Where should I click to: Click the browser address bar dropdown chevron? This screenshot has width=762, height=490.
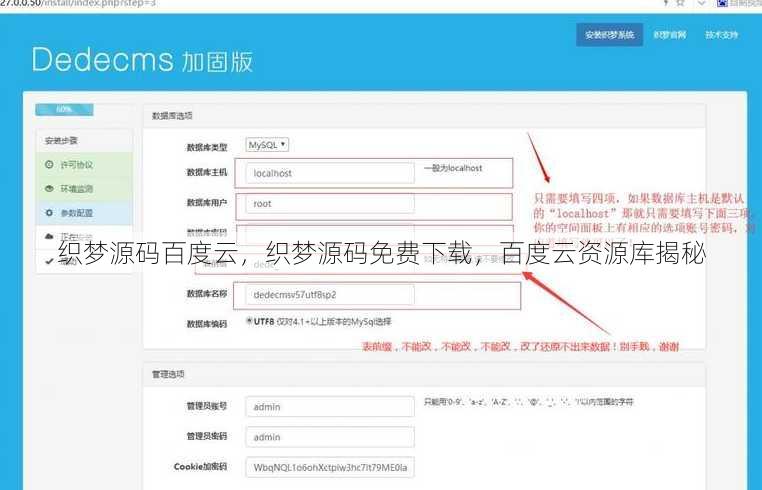pos(701,3)
